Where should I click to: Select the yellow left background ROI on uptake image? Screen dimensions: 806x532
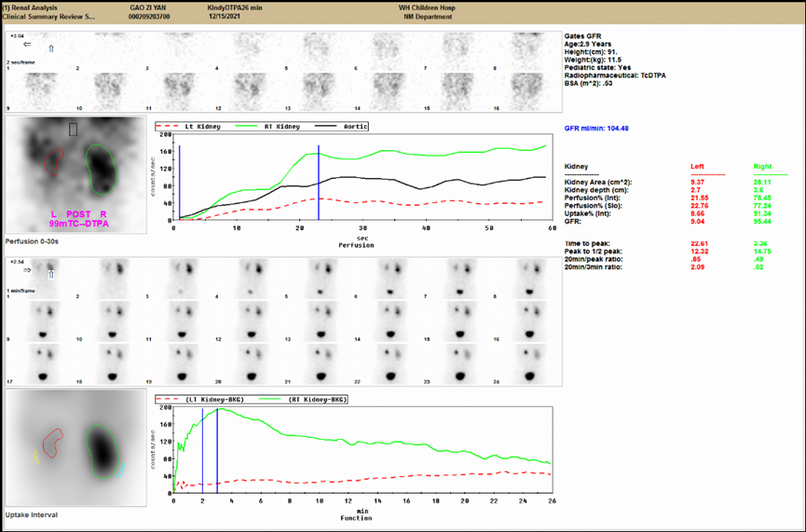click(x=36, y=457)
